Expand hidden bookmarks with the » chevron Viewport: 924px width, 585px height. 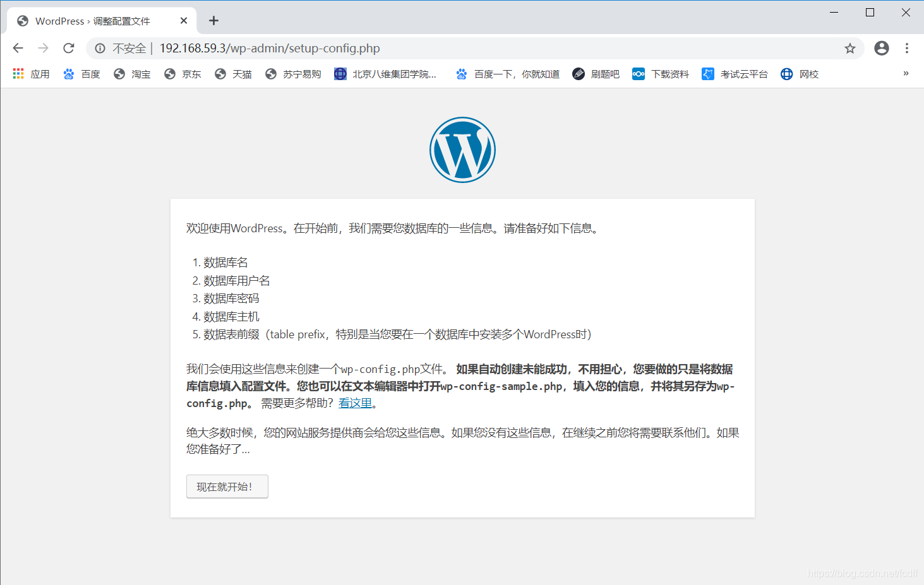point(906,74)
